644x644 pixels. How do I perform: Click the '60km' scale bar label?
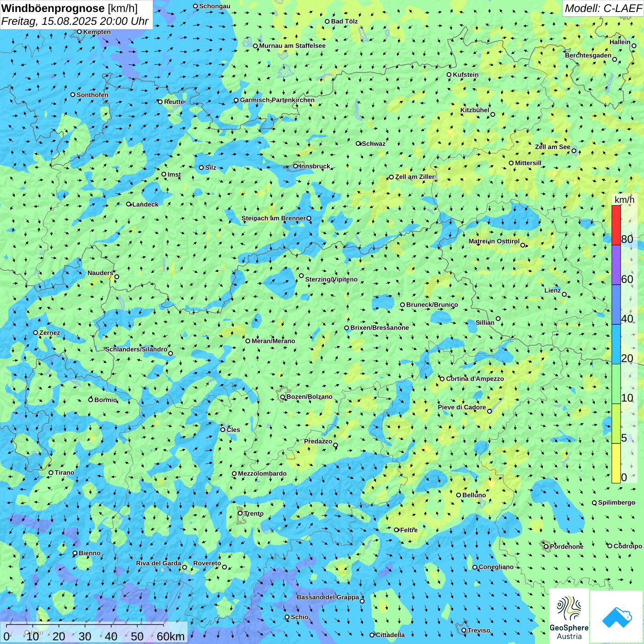click(x=171, y=636)
